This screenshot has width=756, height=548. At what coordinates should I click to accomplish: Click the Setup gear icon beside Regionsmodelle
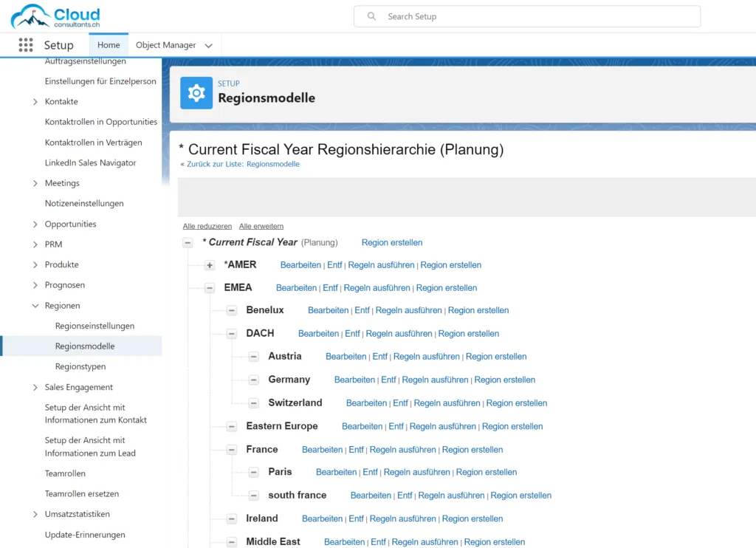[196, 93]
